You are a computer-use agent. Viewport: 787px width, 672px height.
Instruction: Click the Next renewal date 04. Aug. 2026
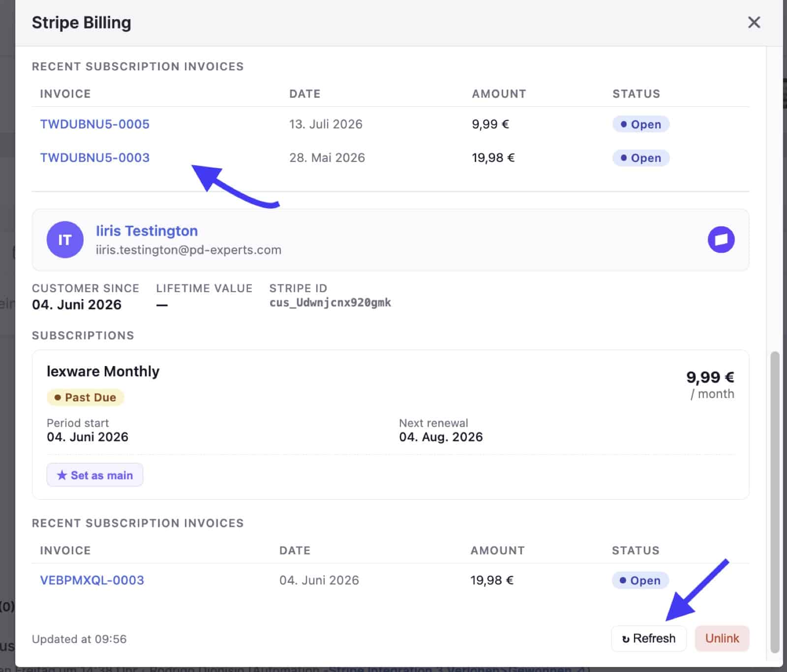pyautogui.click(x=441, y=437)
